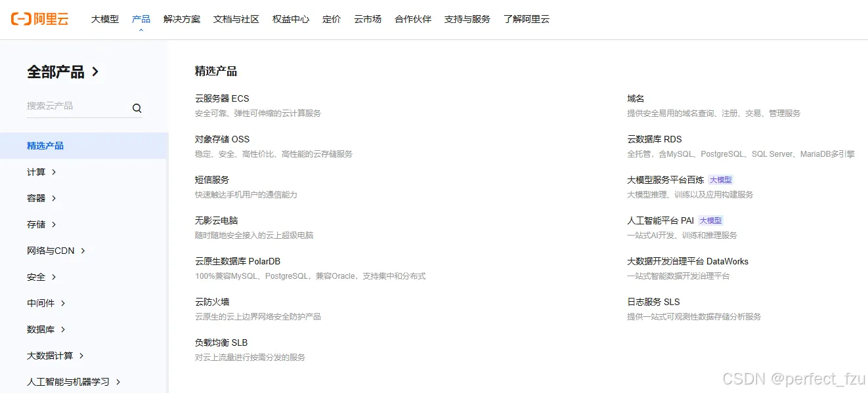The image size is (868, 393).
Task: Expand the 数据库 category in sidebar
Action: [42, 329]
